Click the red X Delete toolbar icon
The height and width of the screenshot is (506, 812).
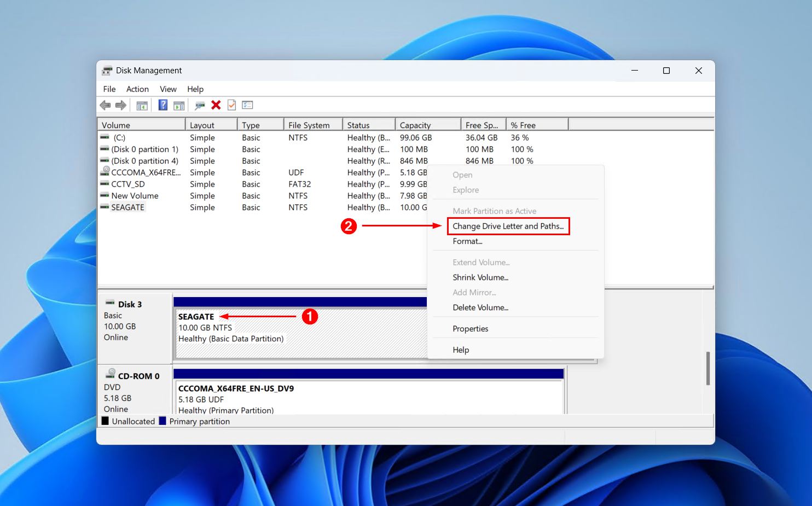(x=216, y=105)
